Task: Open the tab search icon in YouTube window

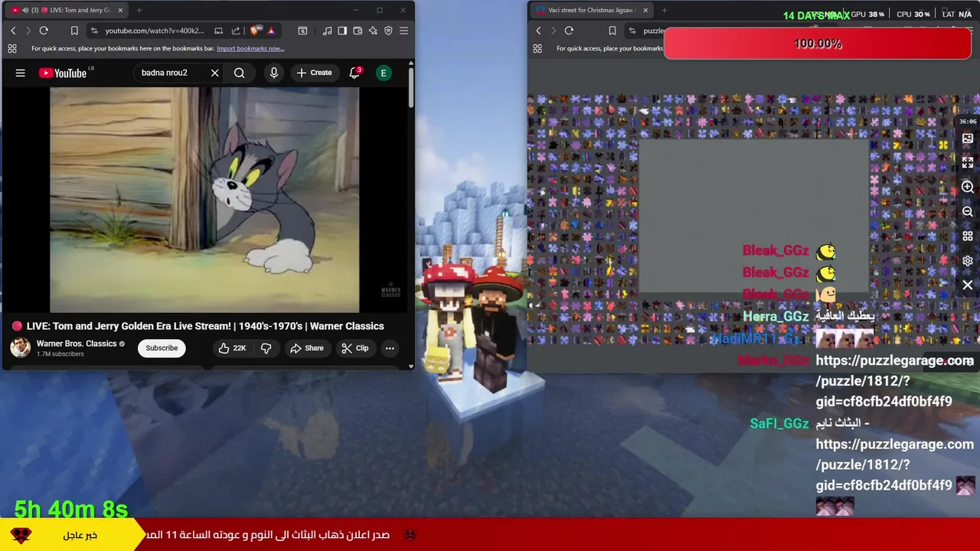Action: [x=302, y=31]
